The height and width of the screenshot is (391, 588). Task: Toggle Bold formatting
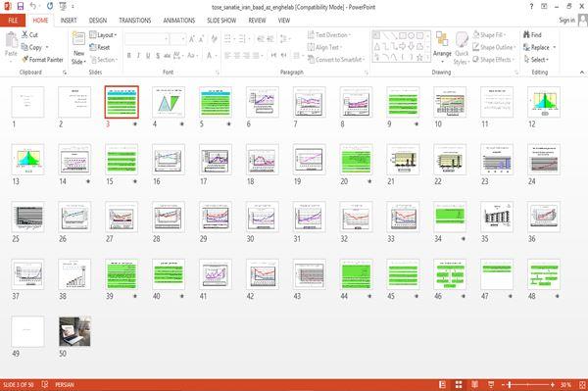[x=128, y=56]
